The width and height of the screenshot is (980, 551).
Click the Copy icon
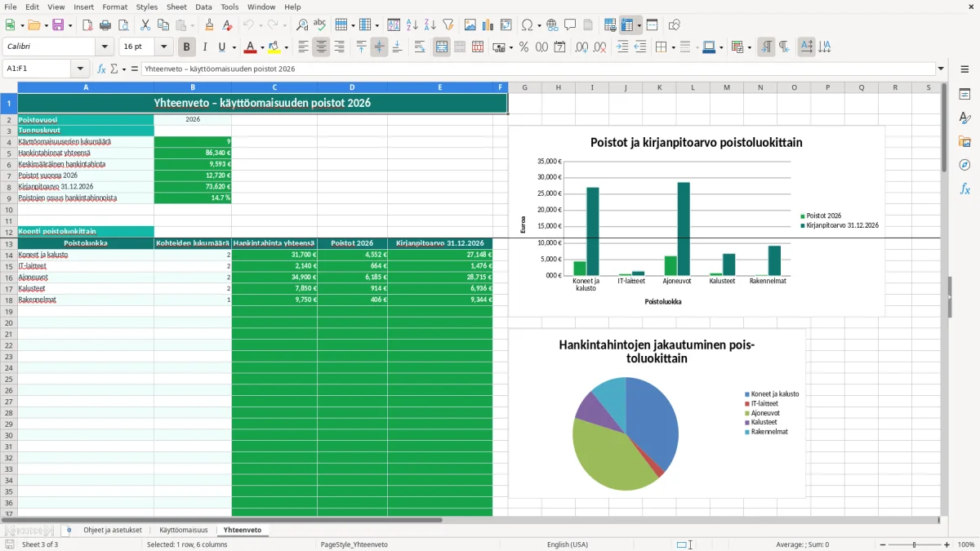(163, 25)
